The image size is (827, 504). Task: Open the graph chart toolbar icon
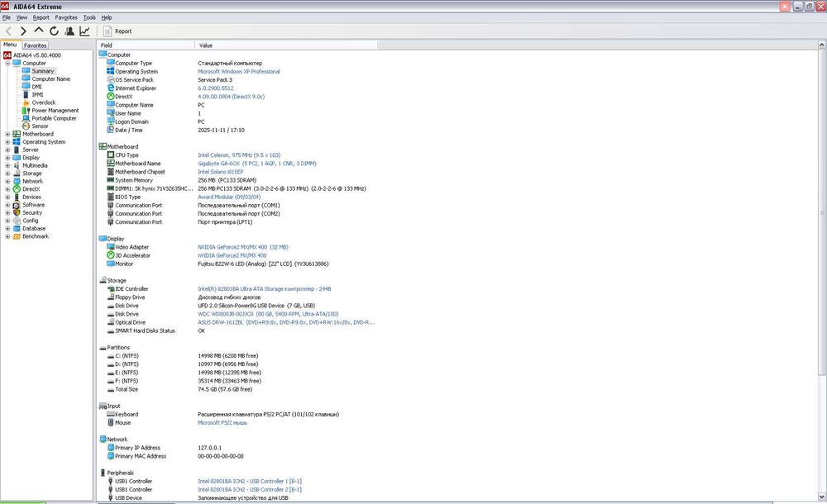point(84,31)
